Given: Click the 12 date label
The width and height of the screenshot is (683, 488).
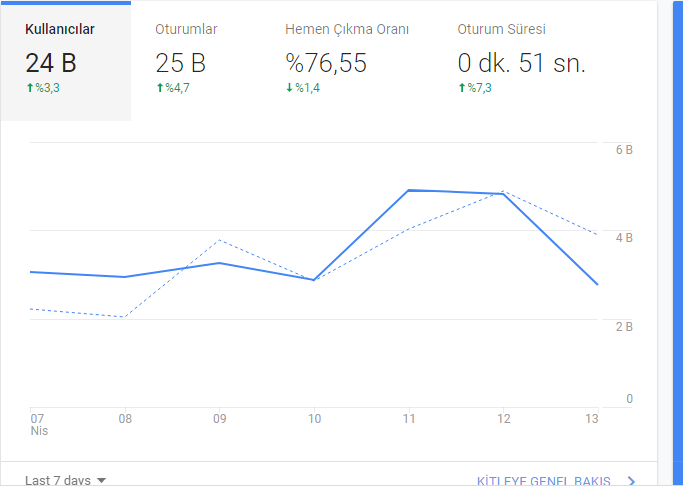Looking at the screenshot, I should pyautogui.click(x=504, y=419).
